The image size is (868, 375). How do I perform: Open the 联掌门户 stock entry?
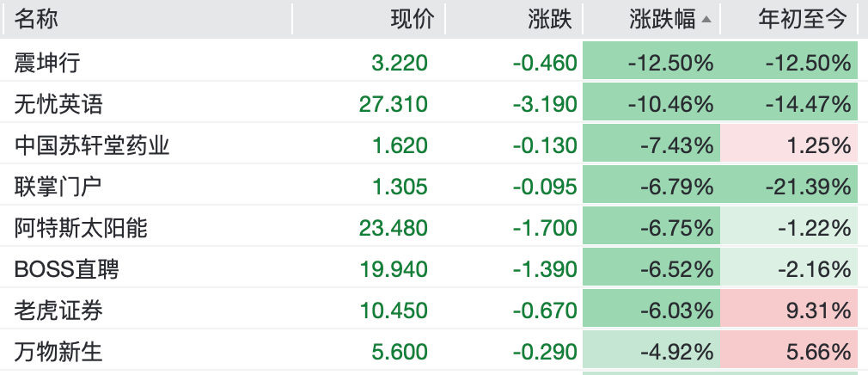[x=58, y=187]
